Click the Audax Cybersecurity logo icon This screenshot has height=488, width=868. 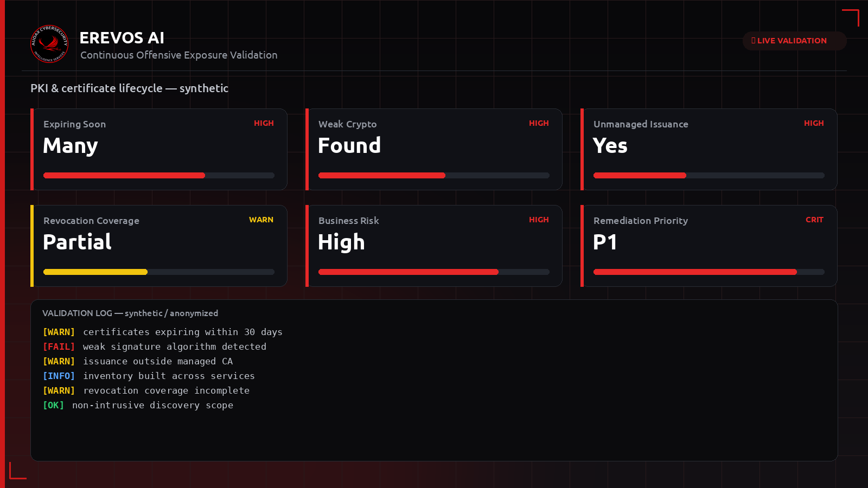click(49, 44)
